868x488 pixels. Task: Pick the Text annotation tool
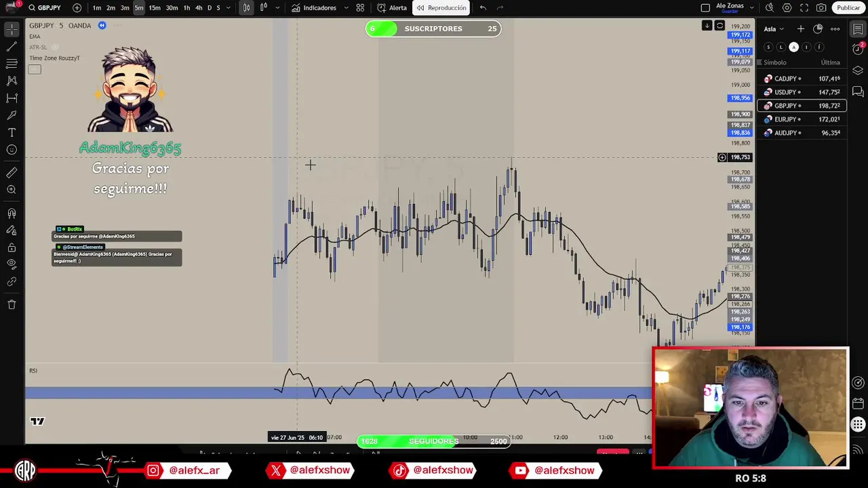12,132
